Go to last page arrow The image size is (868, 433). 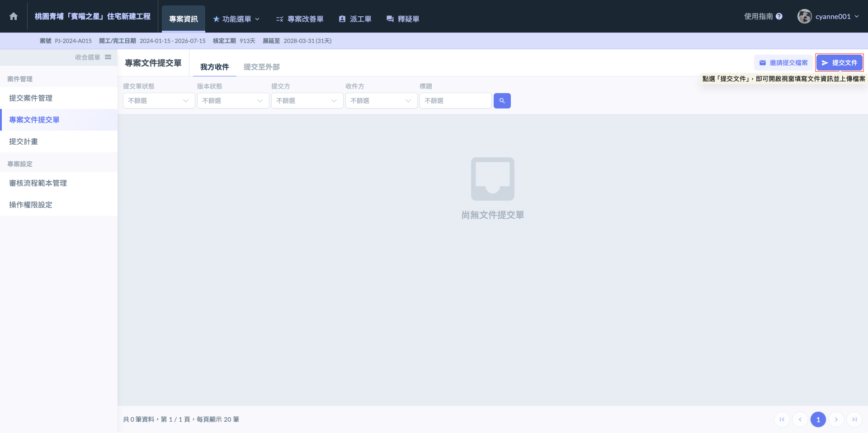[854, 419]
